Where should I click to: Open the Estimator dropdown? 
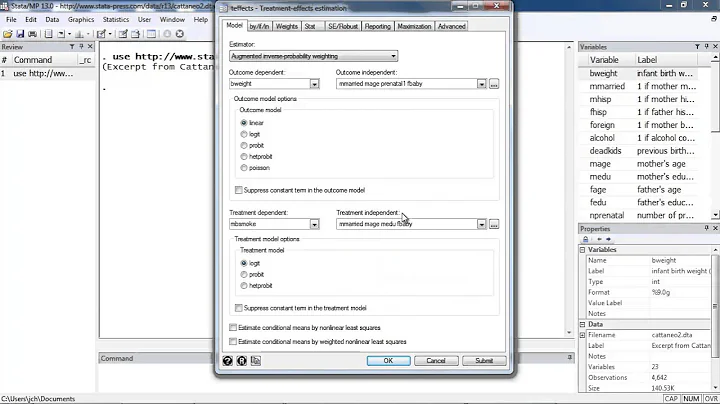coord(314,56)
